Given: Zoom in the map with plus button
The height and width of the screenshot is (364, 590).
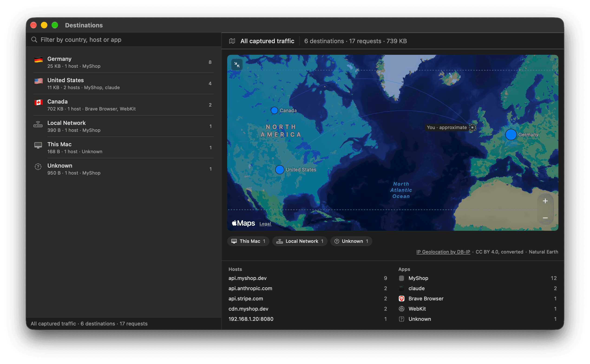Looking at the screenshot, I should (545, 201).
